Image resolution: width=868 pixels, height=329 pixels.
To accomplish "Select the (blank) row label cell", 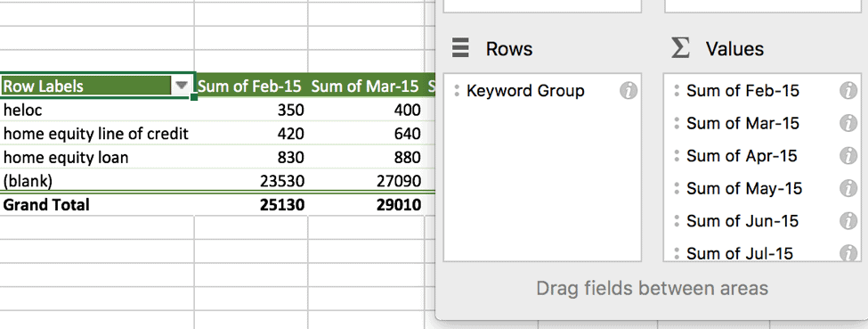I will point(97,181).
